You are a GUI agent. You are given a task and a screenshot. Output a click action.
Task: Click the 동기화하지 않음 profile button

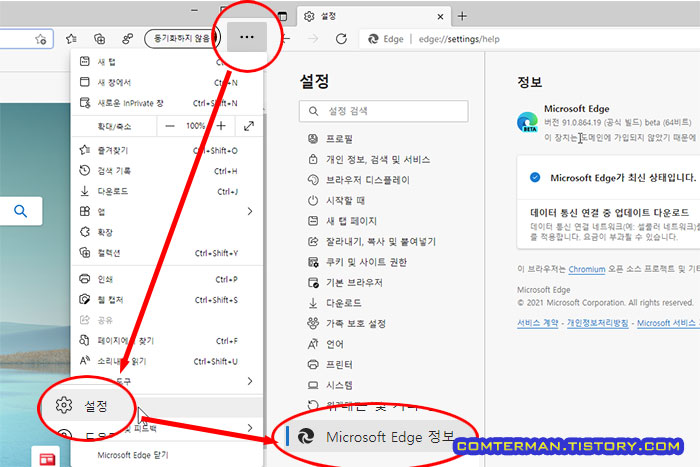pyautogui.click(x=182, y=38)
